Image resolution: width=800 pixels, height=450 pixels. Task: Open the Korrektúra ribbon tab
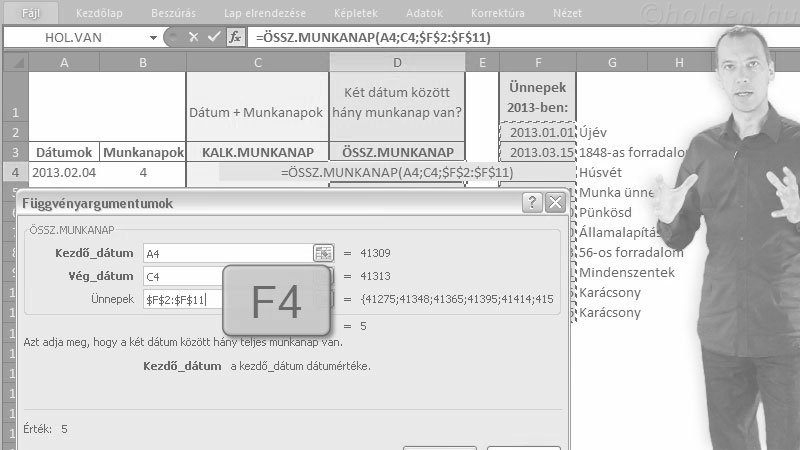pos(497,13)
